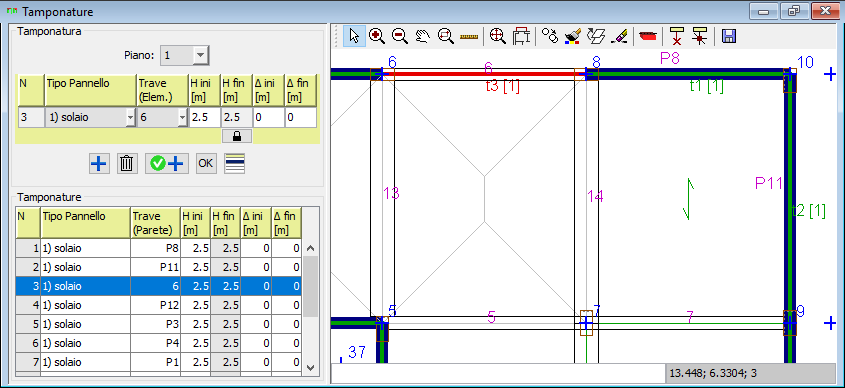Click the green t2 [1] label in drawing

point(809,210)
